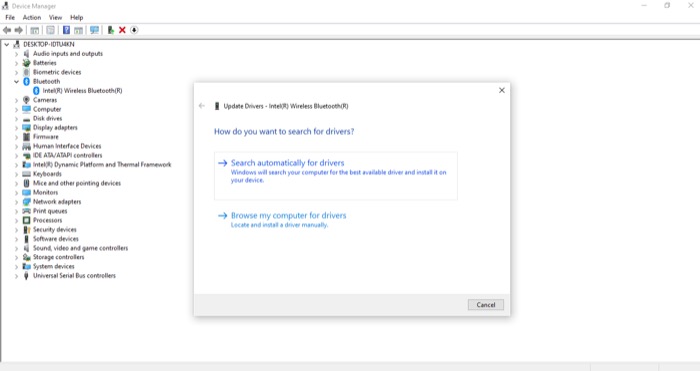Click the Biometric devices icon
The height and width of the screenshot is (371, 700).
26,72
